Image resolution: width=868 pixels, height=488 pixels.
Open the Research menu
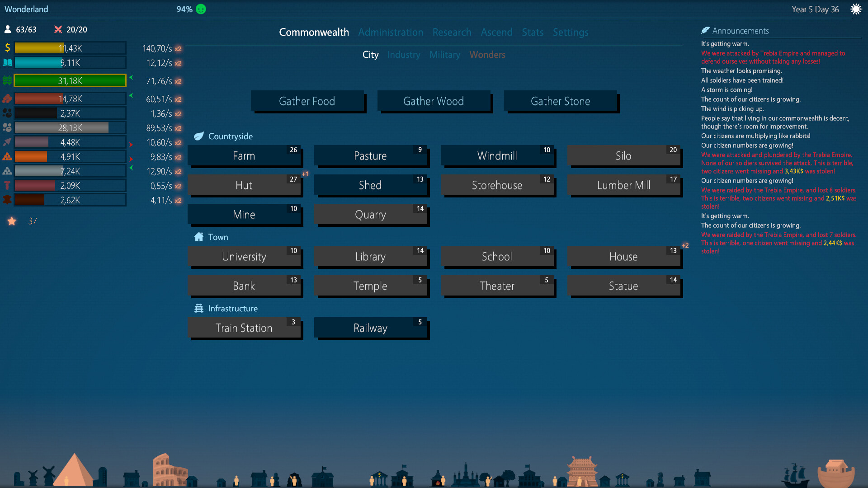coord(452,32)
